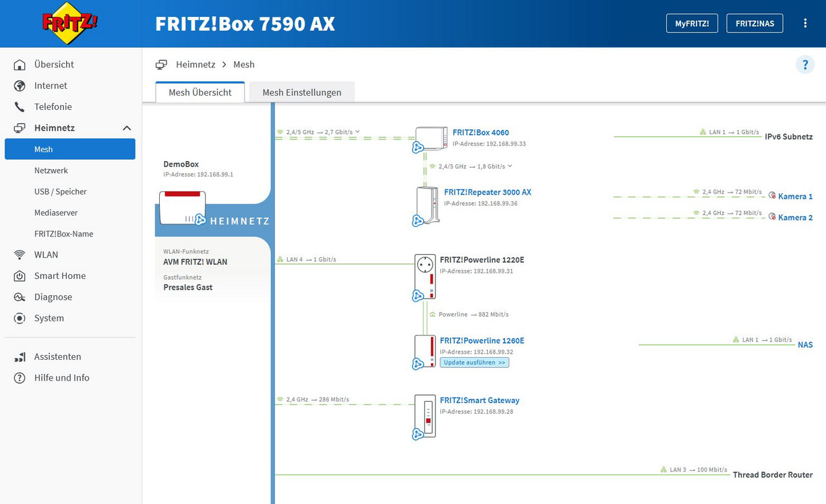Image resolution: width=826 pixels, height=504 pixels.
Task: Click the FRITZ!Box 4060 device image
Action: click(x=431, y=138)
